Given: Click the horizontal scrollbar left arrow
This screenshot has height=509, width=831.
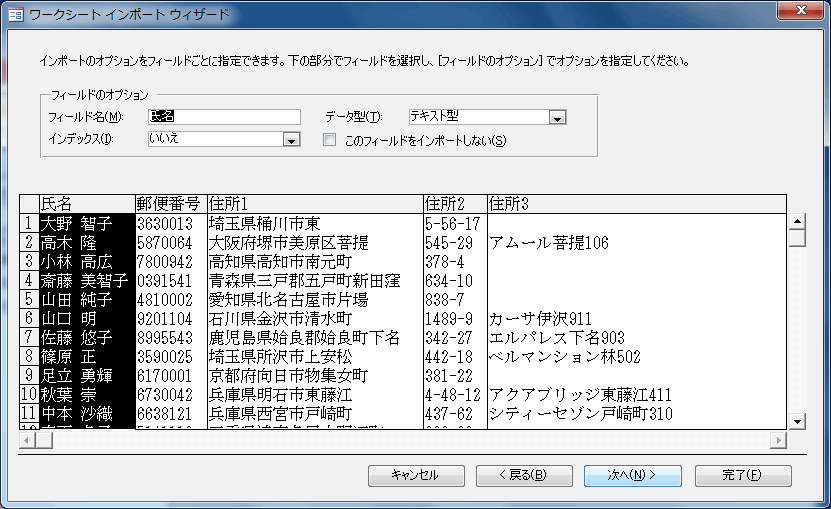Looking at the screenshot, I should pos(27,440).
